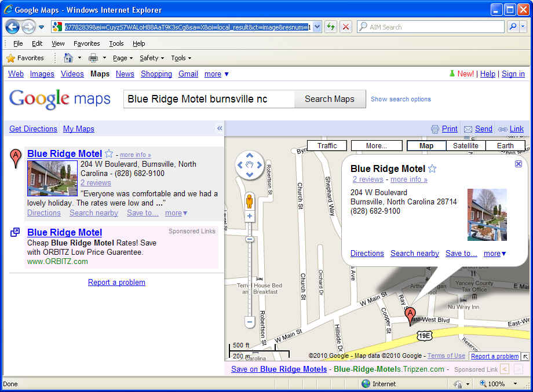Viewport: 533px width, 392px height.
Task: Click the red Stop loading icon
Action: (346, 27)
